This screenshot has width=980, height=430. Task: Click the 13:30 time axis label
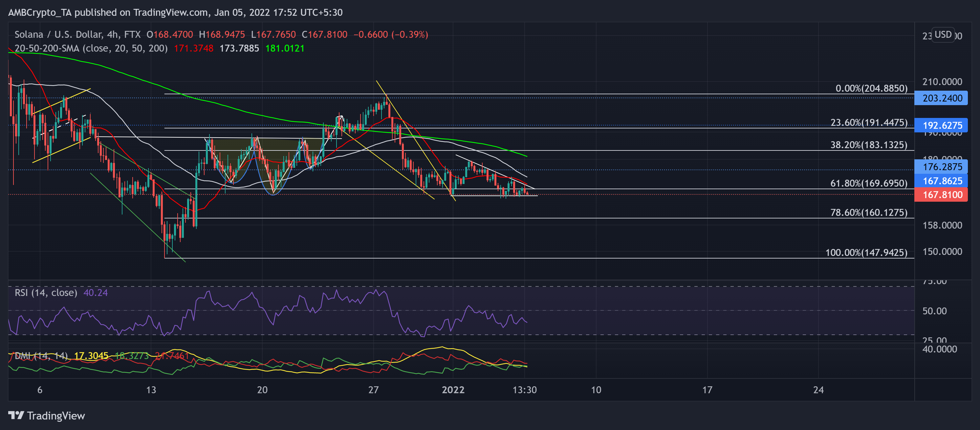point(525,390)
